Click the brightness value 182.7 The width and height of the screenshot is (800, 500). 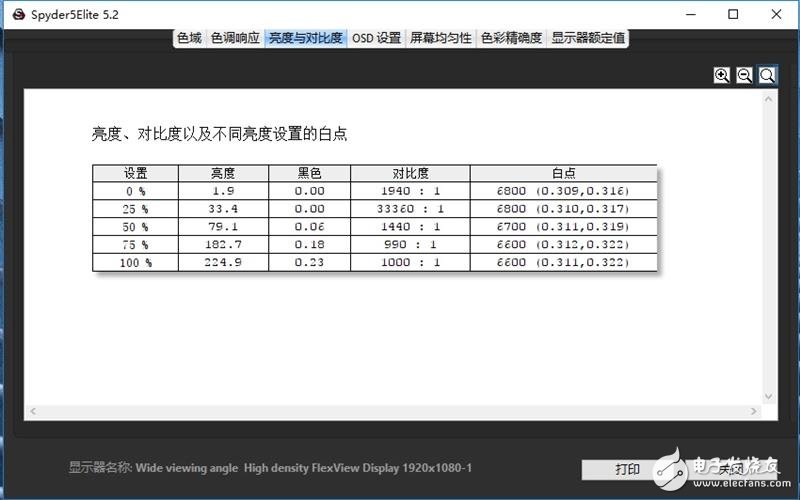coord(223,245)
